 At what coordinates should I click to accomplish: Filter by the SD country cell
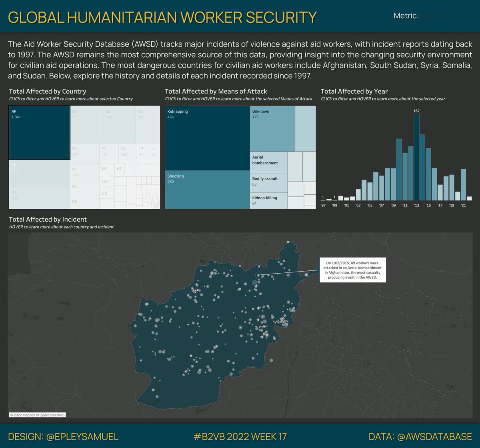[119, 124]
